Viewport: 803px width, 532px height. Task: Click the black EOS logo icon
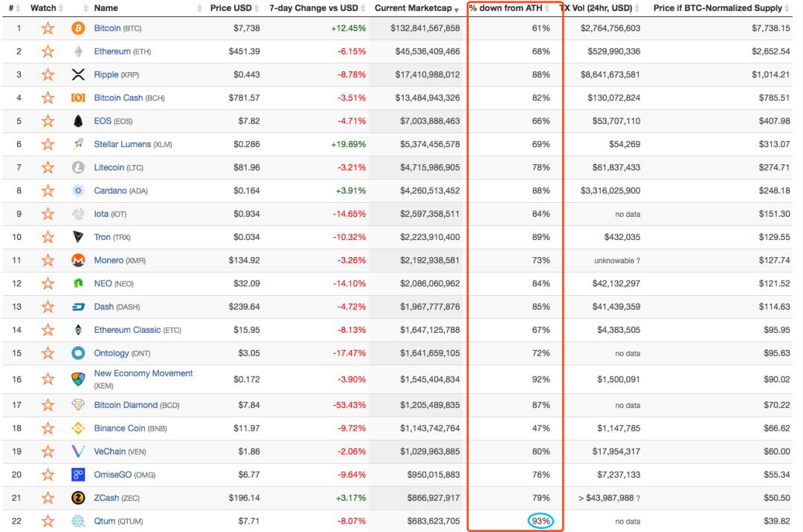pos(78,120)
